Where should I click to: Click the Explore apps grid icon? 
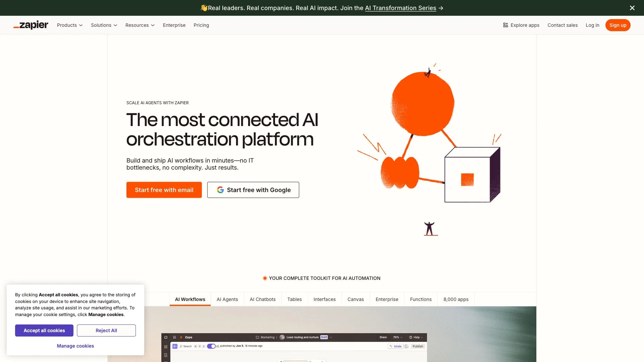[505, 25]
